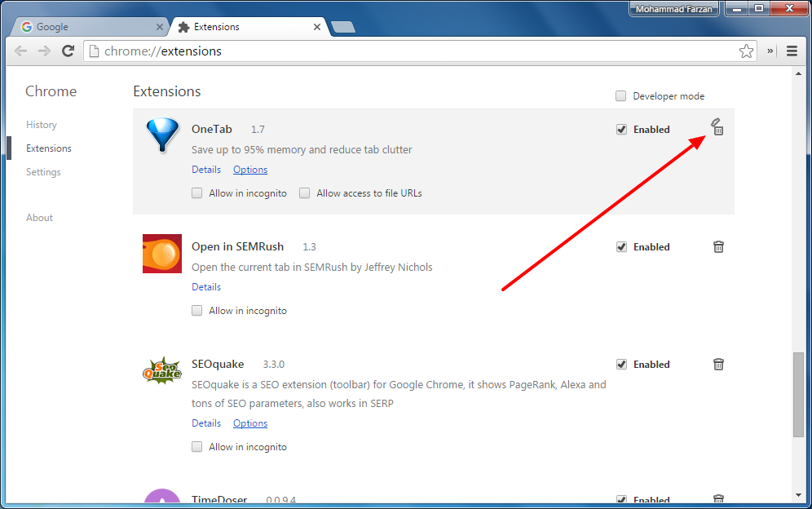This screenshot has height=509, width=812.
Task: Click the OneTab extension name
Action: pos(212,129)
